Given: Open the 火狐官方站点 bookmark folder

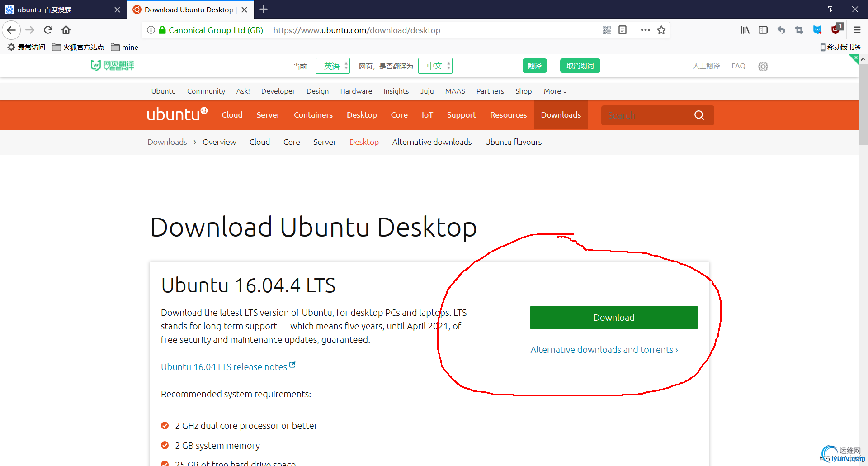Looking at the screenshot, I should click(x=78, y=47).
